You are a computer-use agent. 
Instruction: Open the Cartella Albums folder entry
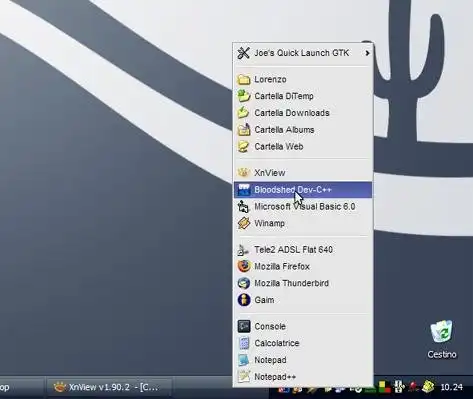[x=303, y=130]
